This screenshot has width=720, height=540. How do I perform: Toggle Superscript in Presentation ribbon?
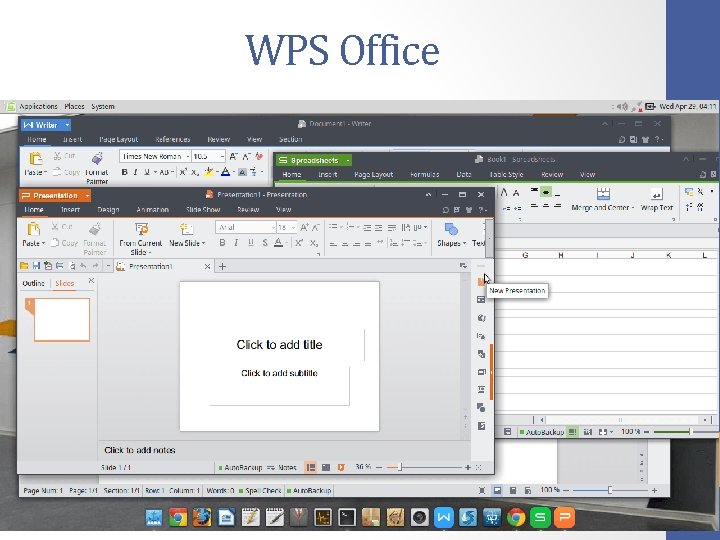pos(298,243)
